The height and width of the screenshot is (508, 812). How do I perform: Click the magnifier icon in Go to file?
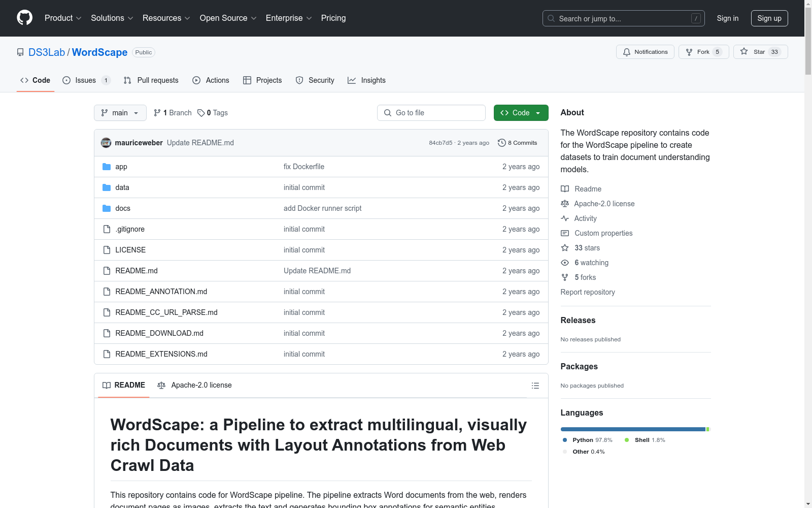(x=388, y=113)
